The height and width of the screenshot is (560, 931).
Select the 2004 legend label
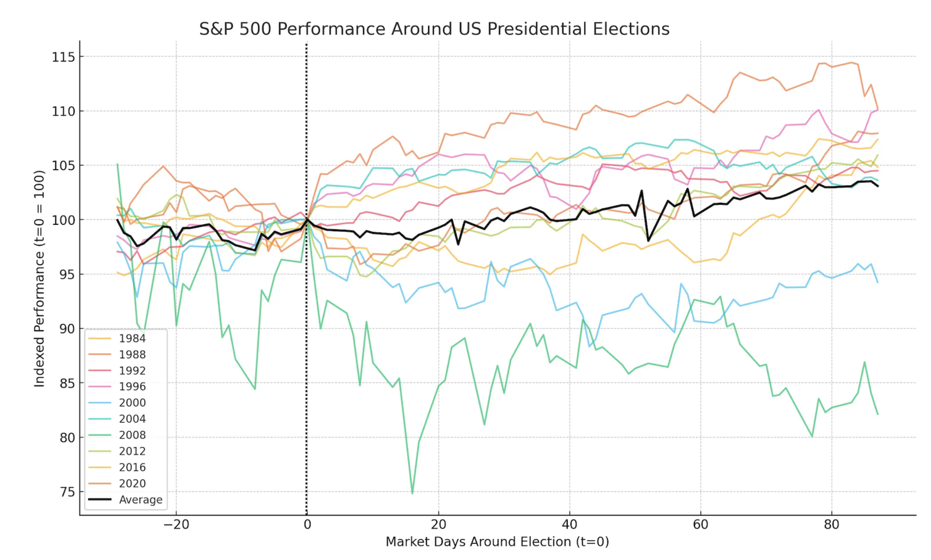[132, 419]
